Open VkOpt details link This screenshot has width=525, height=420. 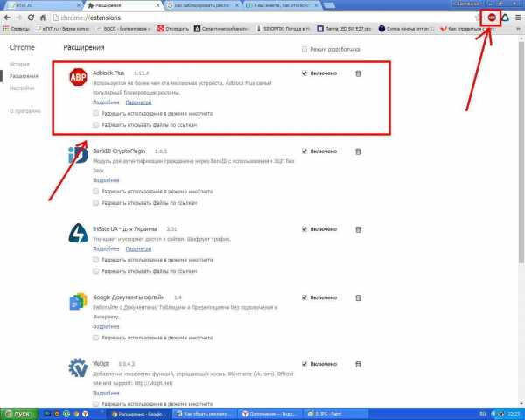106,393
